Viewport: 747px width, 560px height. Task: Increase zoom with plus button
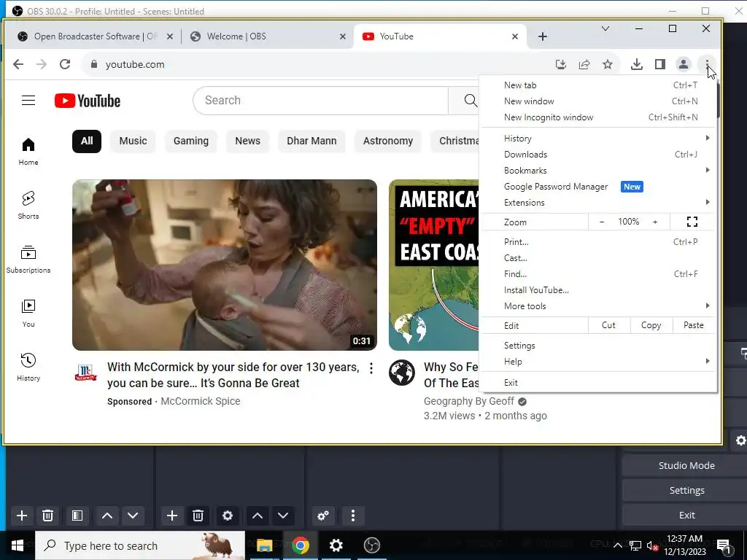[x=655, y=222]
